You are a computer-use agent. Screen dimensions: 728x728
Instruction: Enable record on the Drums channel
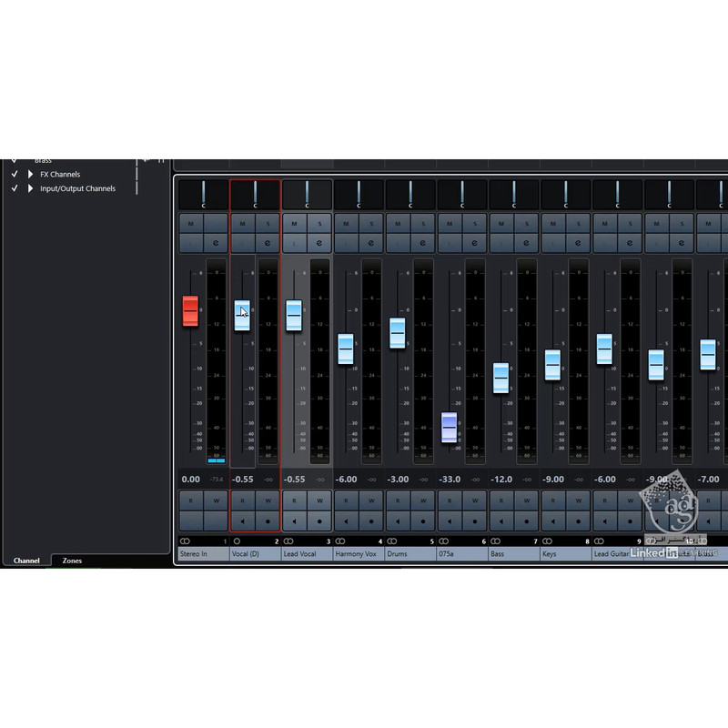coord(423,521)
